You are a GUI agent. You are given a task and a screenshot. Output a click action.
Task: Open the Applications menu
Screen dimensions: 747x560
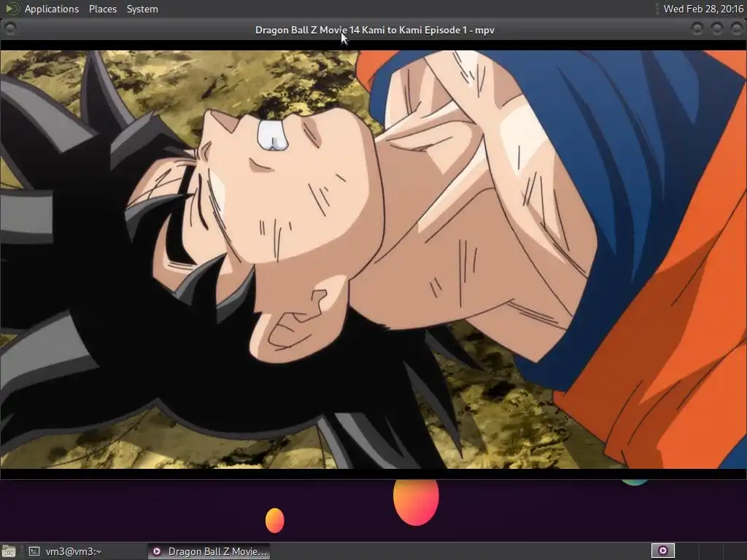[x=52, y=9]
